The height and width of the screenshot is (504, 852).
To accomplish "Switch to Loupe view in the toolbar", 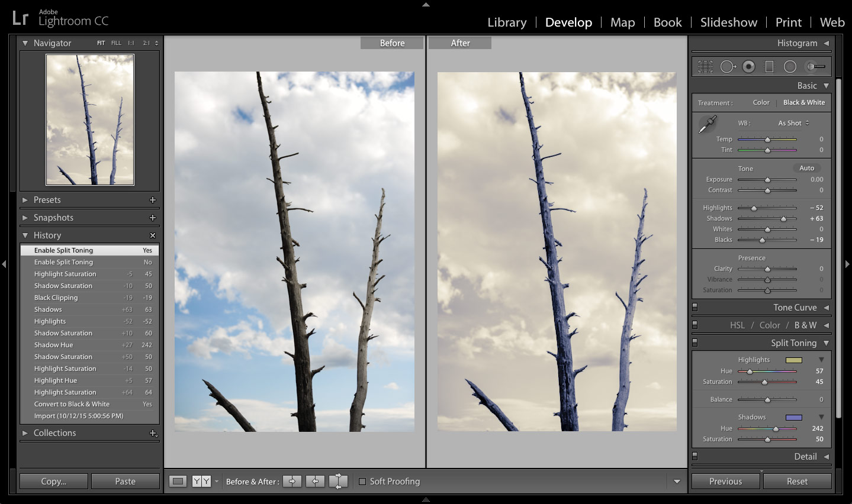I will [x=178, y=481].
